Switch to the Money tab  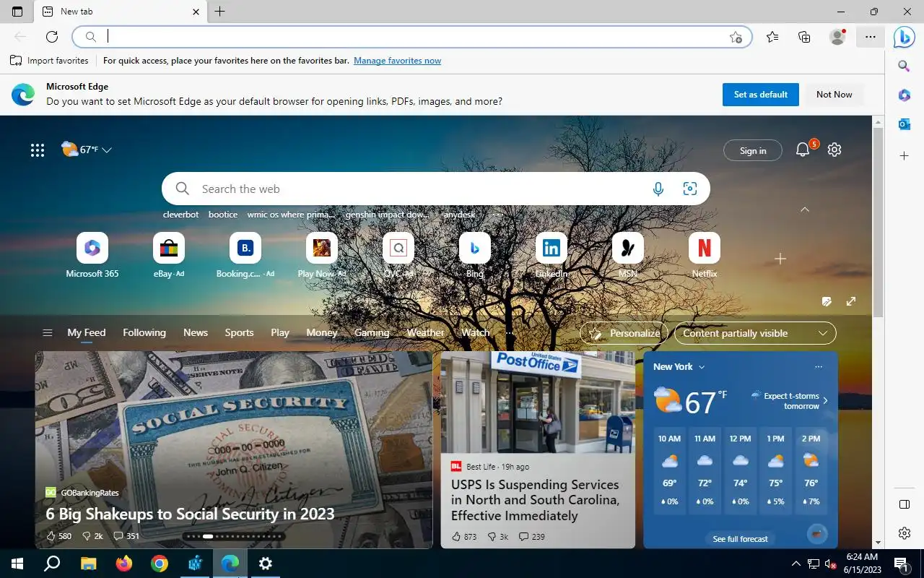tap(322, 332)
